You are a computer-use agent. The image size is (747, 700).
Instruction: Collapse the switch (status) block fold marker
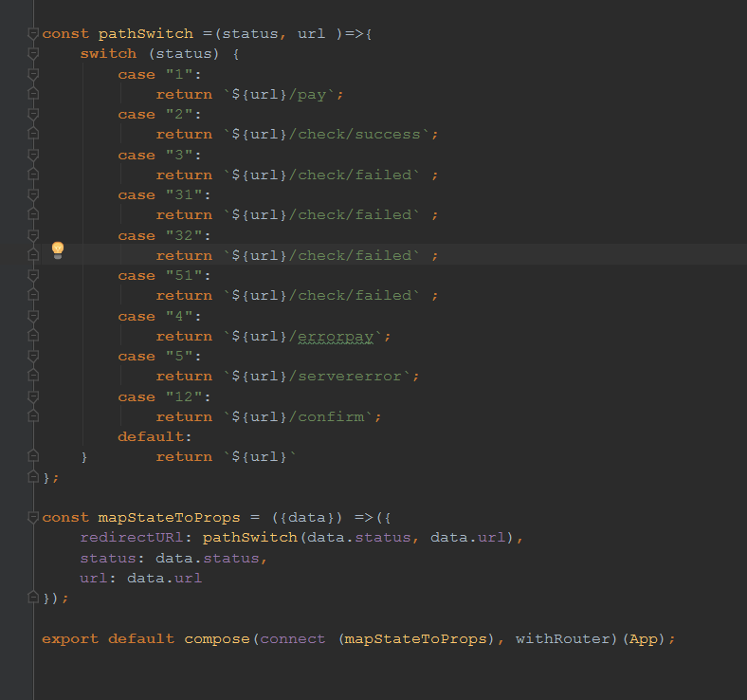33,54
